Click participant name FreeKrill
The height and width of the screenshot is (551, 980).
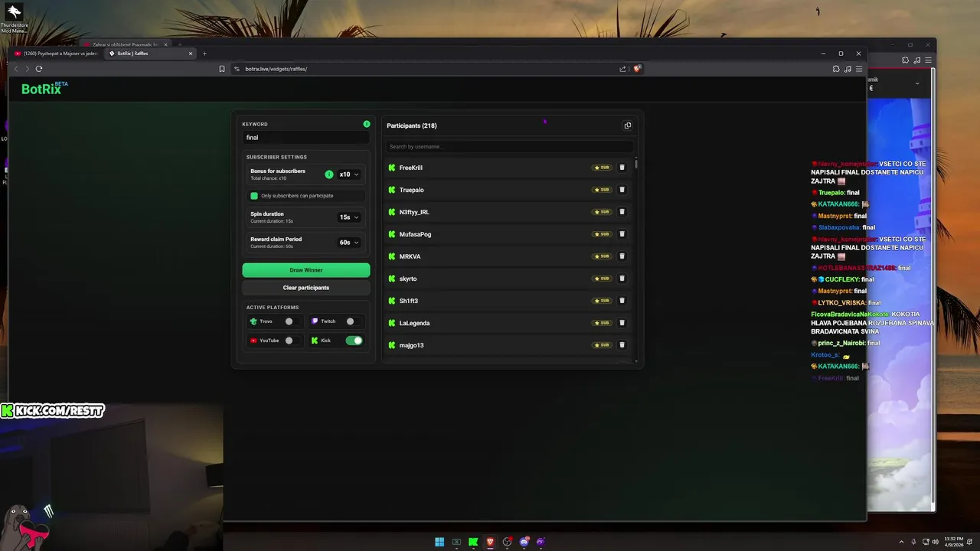click(x=411, y=168)
